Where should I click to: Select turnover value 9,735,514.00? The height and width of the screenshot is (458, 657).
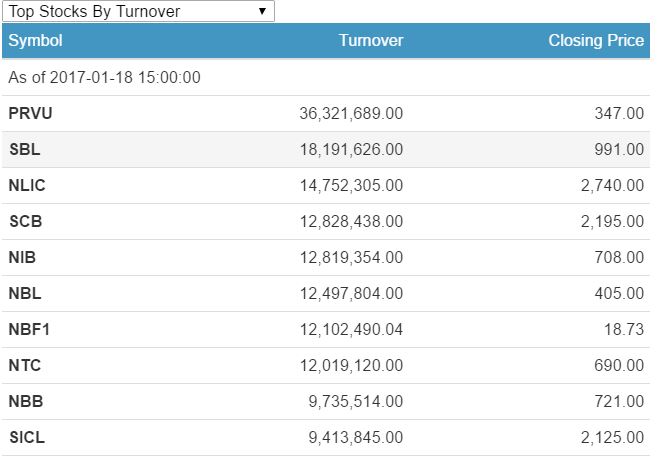click(x=356, y=402)
